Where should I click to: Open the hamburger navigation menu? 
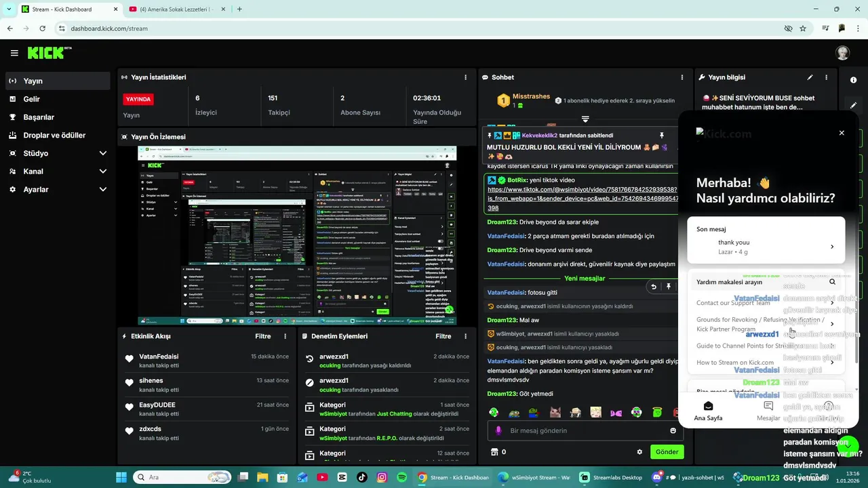point(14,53)
